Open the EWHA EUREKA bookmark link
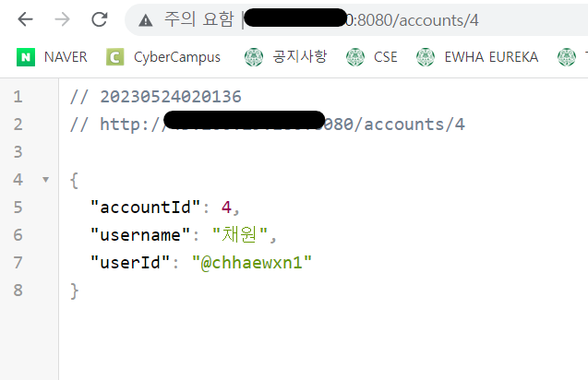 (x=491, y=57)
